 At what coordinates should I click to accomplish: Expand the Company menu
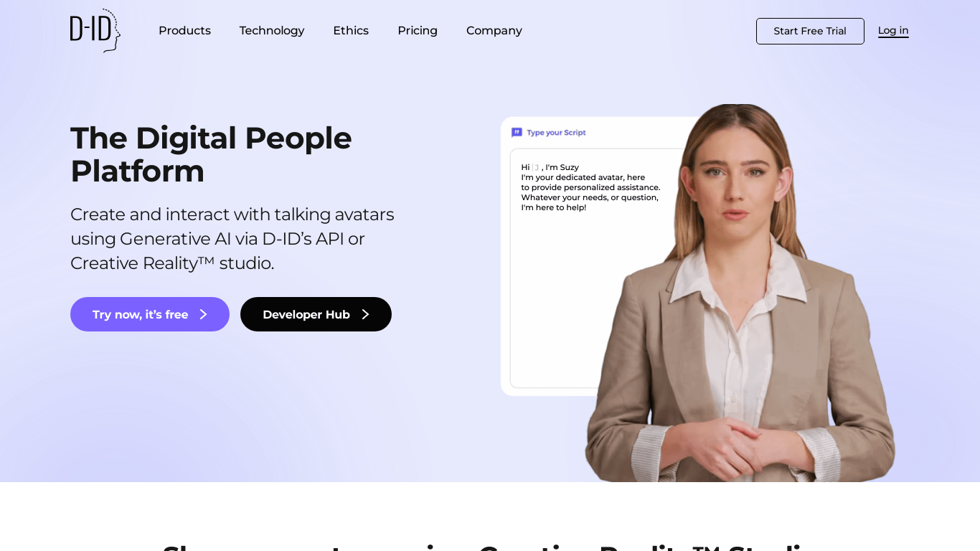[494, 31]
